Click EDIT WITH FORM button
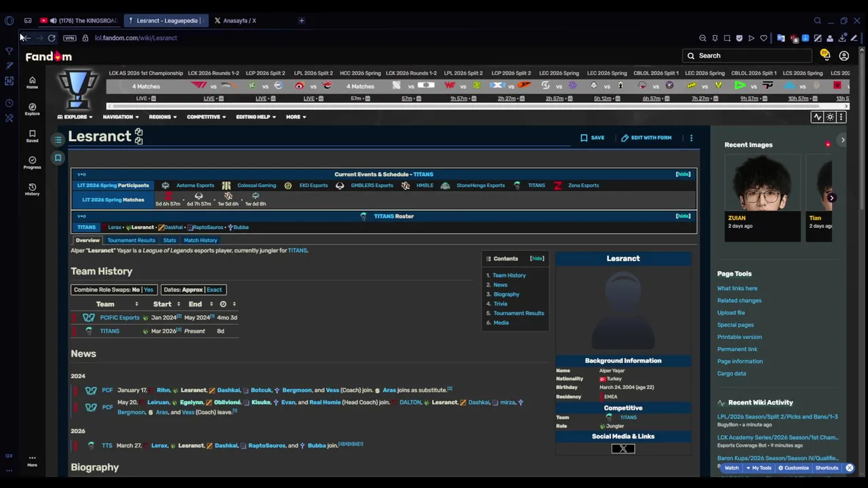 click(646, 138)
